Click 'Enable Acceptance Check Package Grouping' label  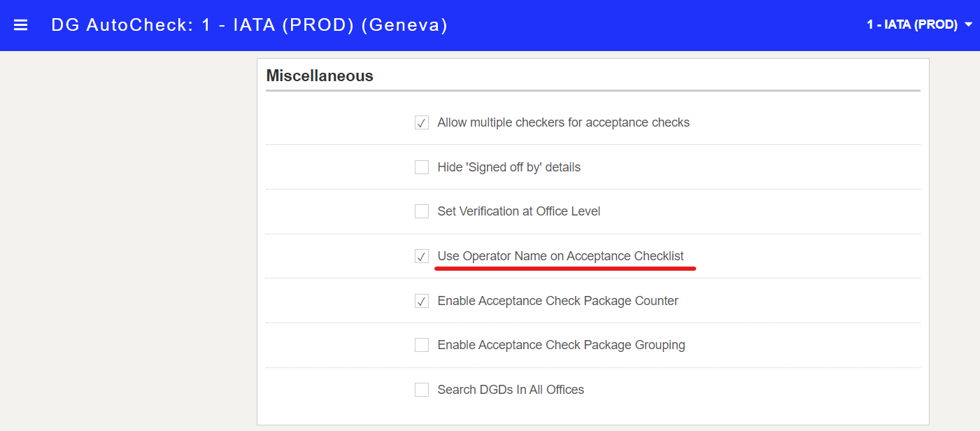tap(562, 345)
